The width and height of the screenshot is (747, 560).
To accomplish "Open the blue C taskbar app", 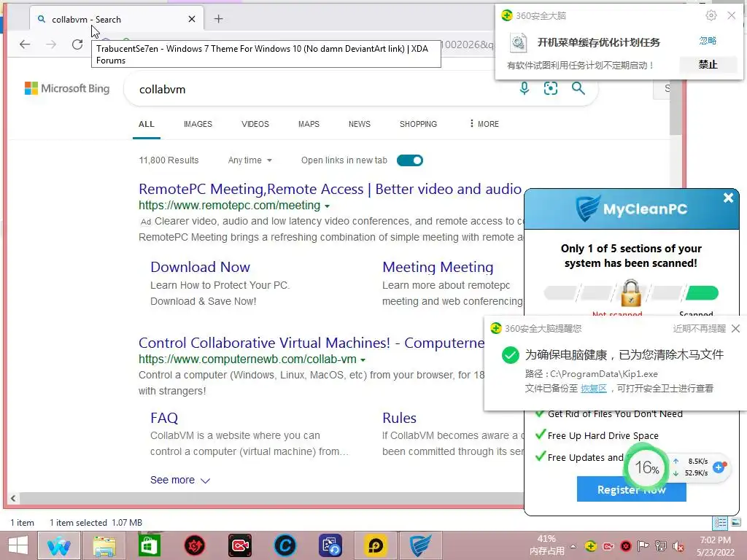I will 285,545.
